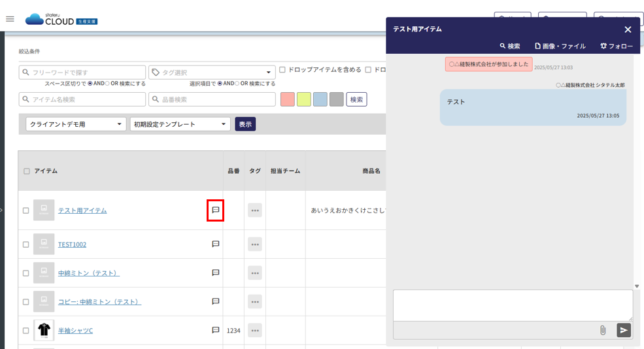
Task: Open tag menu for コピー: 中綿ミトン row
Action: 255,302
